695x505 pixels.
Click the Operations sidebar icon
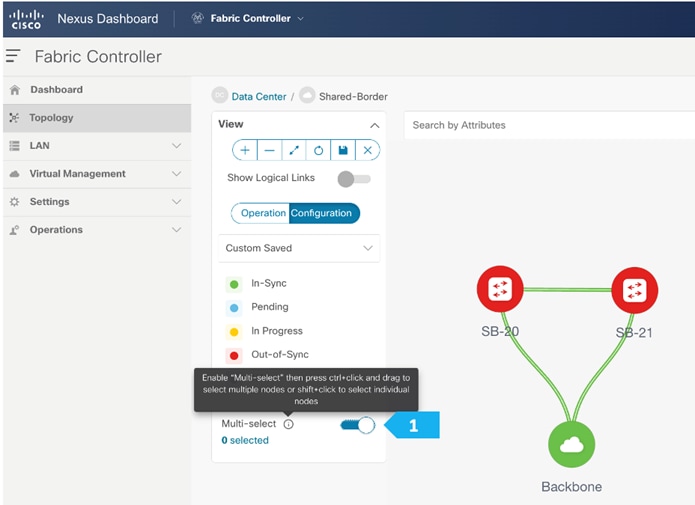(15, 230)
